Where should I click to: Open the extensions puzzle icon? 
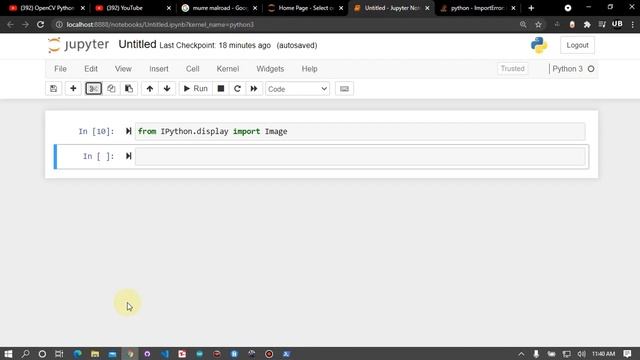coord(587,24)
